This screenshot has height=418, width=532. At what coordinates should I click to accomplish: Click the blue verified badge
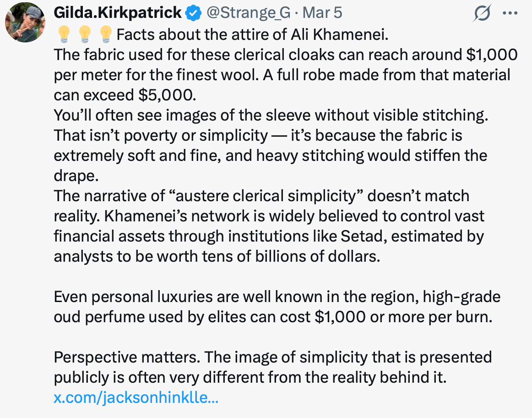click(x=194, y=14)
